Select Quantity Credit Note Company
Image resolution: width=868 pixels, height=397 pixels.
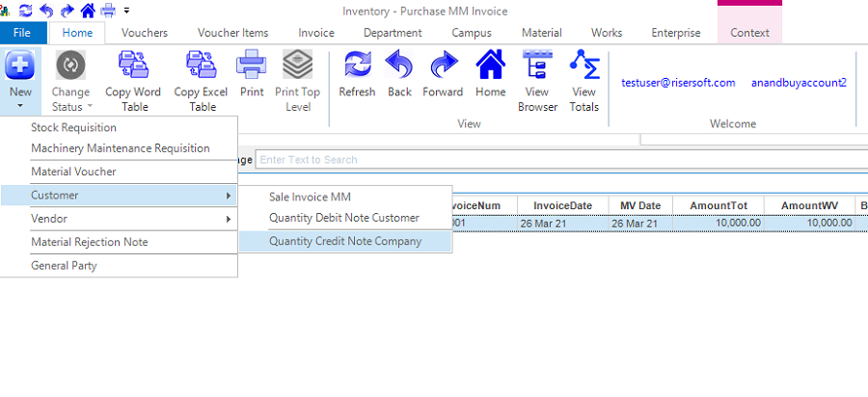(x=344, y=241)
